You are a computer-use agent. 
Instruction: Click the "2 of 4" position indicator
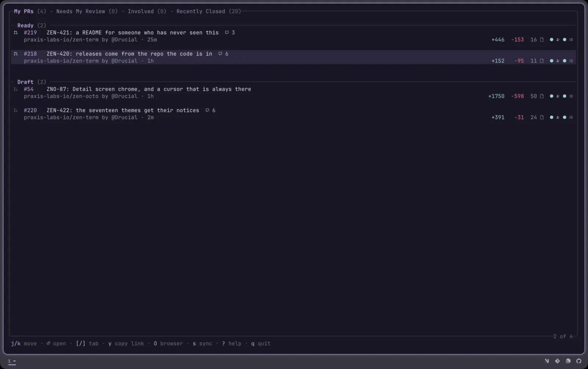563,337
